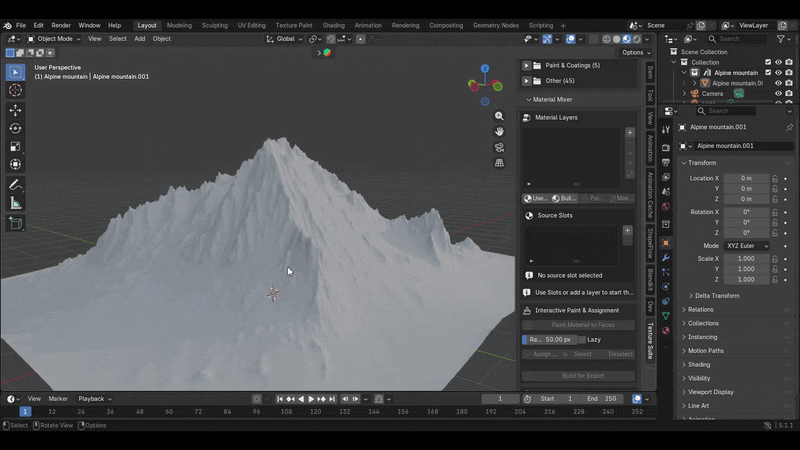The image size is (800, 450).
Task: Select wireframe viewport shading icon
Action: pyautogui.click(x=606, y=39)
